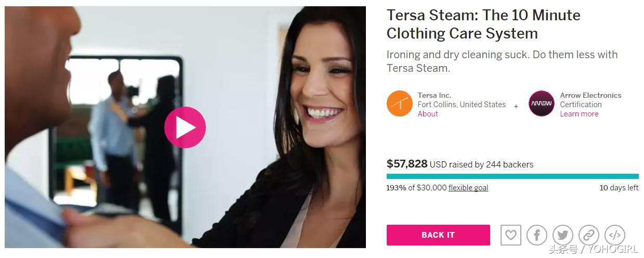The width and height of the screenshot is (644, 258).
Task: Select the Tersa Inc. company name
Action: 434,95
